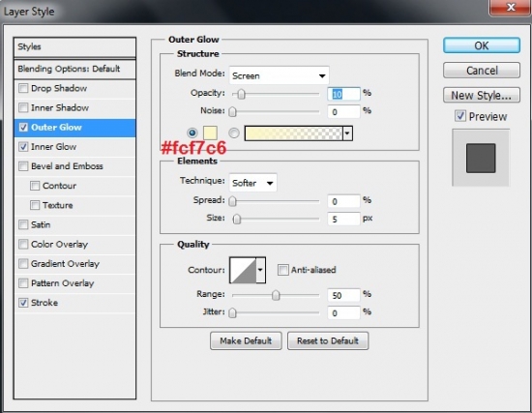Screen dimensions: 532x413
Task: Click the New Style... button
Action: tap(482, 96)
